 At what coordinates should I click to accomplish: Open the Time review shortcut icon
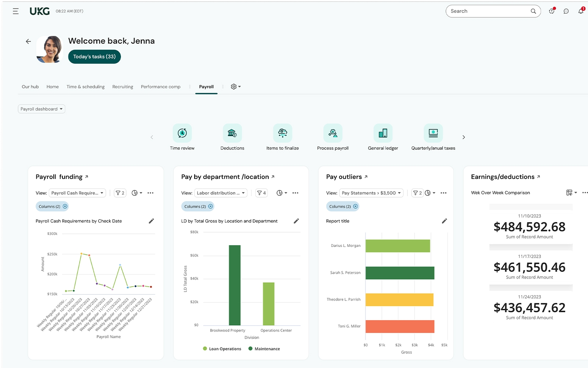coord(182,133)
